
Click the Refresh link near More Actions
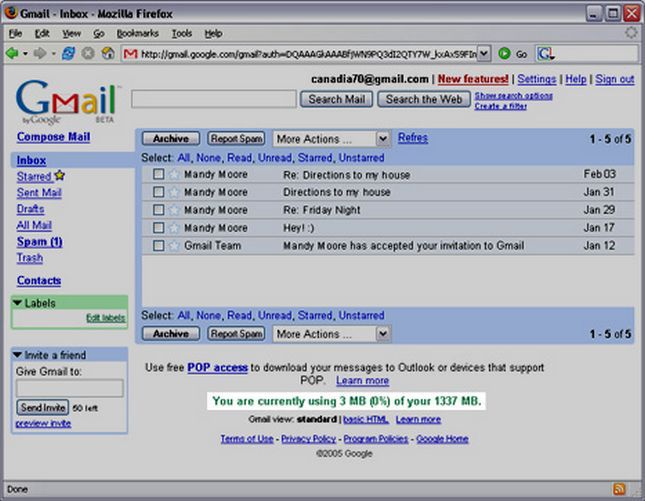(x=413, y=138)
